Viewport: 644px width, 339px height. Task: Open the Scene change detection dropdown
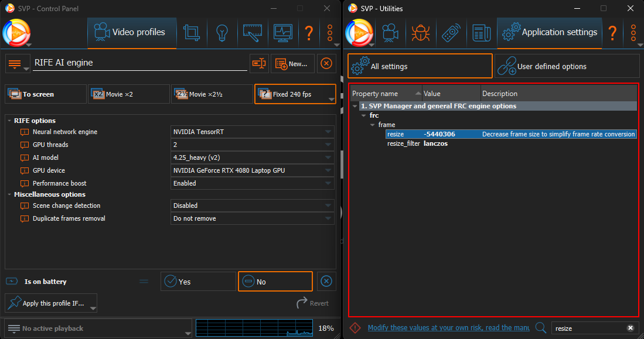pos(252,205)
